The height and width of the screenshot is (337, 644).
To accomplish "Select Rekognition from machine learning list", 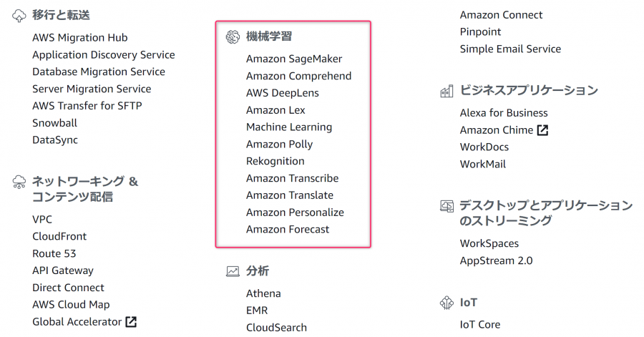I will point(275,161).
